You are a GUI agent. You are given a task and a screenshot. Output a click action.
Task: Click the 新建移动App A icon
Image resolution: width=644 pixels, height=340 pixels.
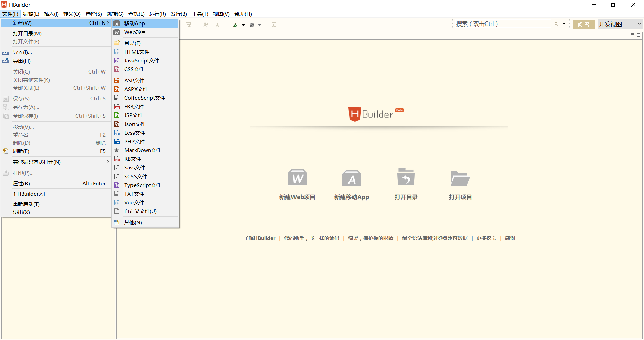coord(352,178)
